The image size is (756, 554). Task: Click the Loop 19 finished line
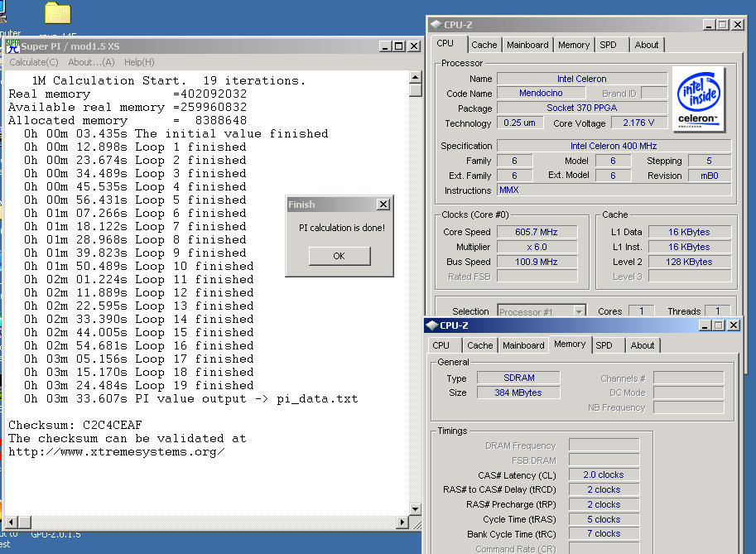(139, 386)
